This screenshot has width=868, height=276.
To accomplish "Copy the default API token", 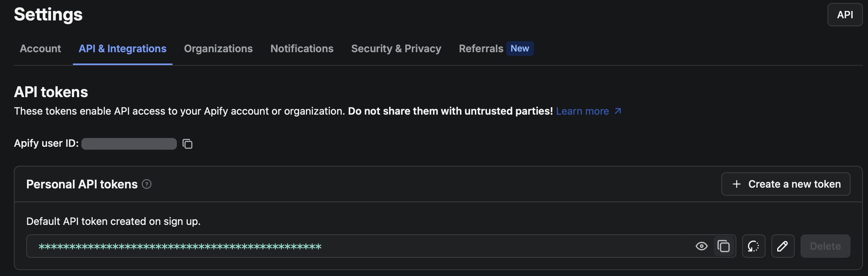I will 724,246.
